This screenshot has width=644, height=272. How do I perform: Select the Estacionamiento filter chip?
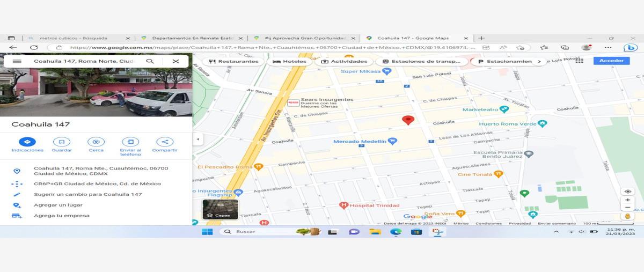[504, 61]
